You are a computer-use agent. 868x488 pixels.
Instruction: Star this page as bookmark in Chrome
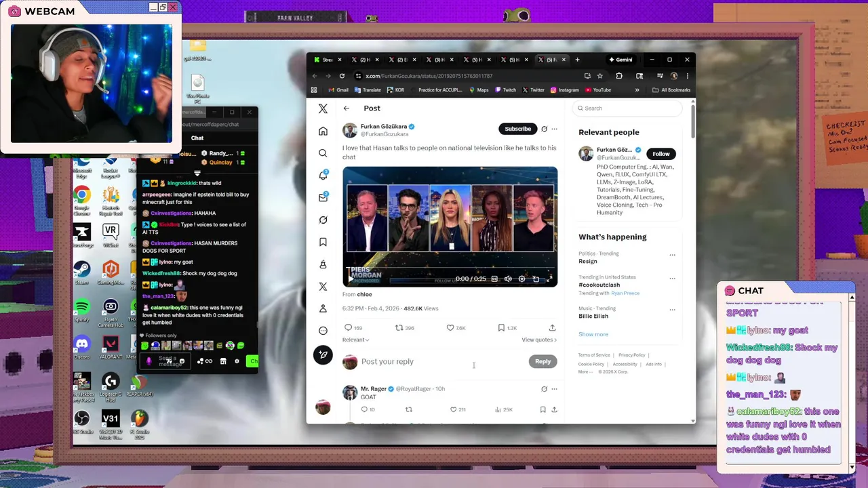pyautogui.click(x=600, y=76)
